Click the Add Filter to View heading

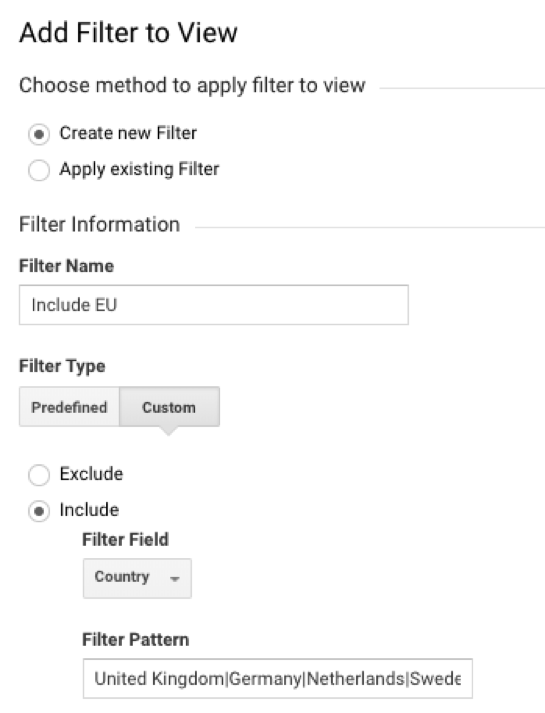128,33
